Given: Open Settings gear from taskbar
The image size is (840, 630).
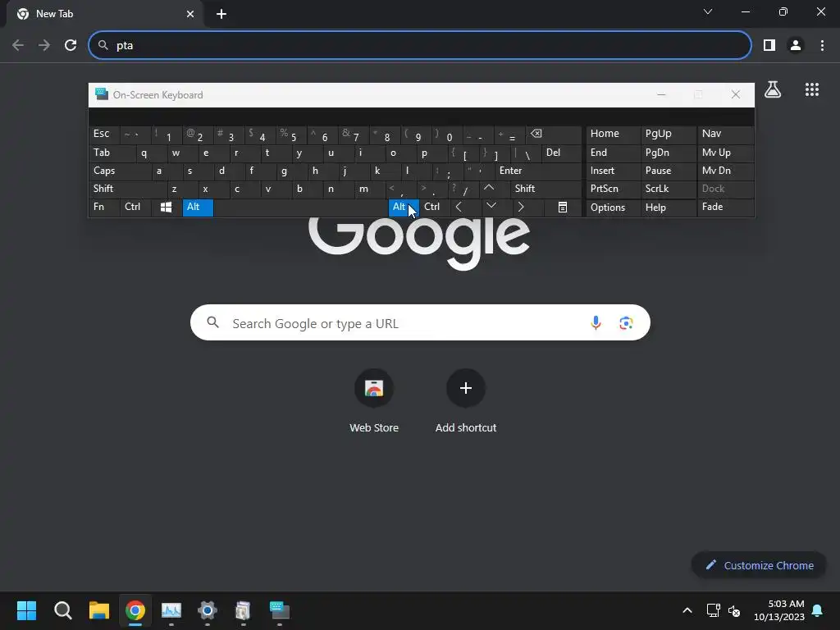Looking at the screenshot, I should point(208,610).
